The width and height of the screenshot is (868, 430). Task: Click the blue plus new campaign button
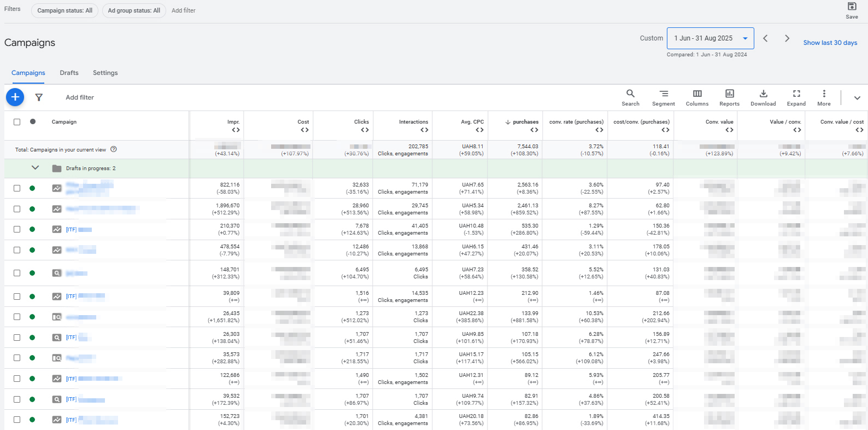pos(15,97)
